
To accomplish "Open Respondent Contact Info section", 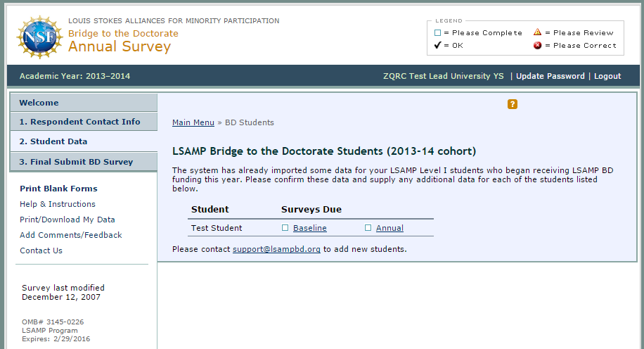I will pos(84,122).
